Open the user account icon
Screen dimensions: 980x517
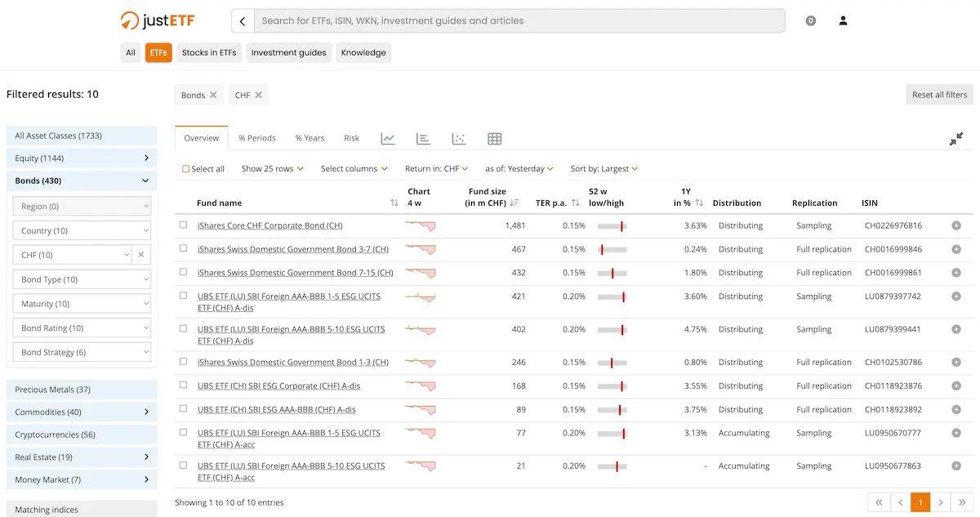pos(844,21)
